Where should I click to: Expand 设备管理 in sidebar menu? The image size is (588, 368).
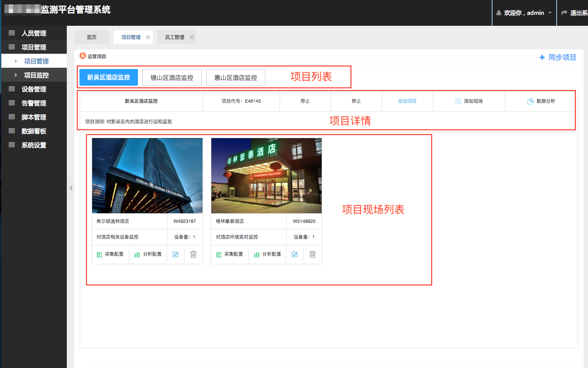[34, 89]
